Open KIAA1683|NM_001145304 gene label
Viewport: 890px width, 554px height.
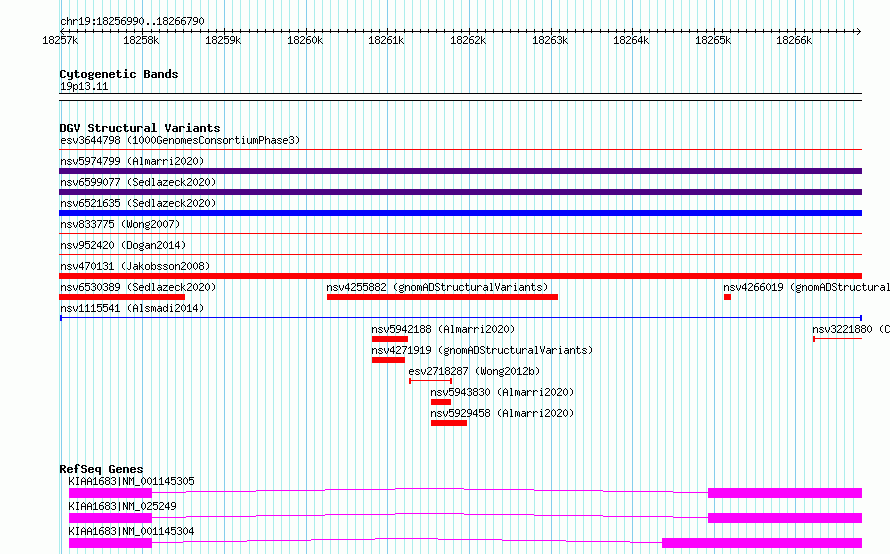click(x=131, y=531)
